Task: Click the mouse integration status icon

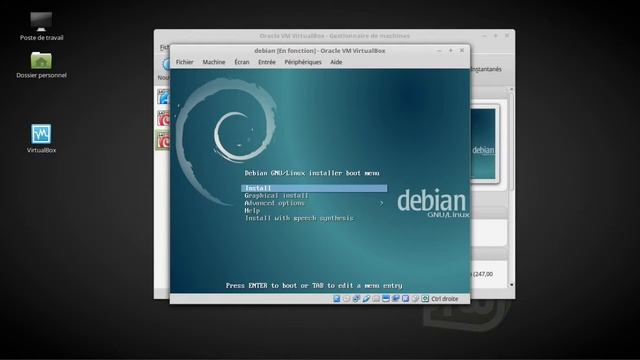Action: [415, 299]
